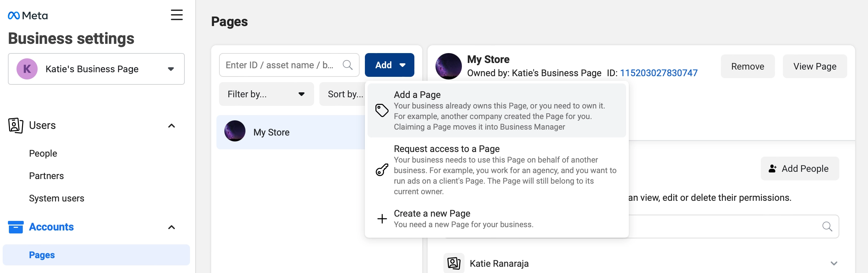The image size is (868, 273).
Task: Click the Business settings heading
Action: (71, 38)
